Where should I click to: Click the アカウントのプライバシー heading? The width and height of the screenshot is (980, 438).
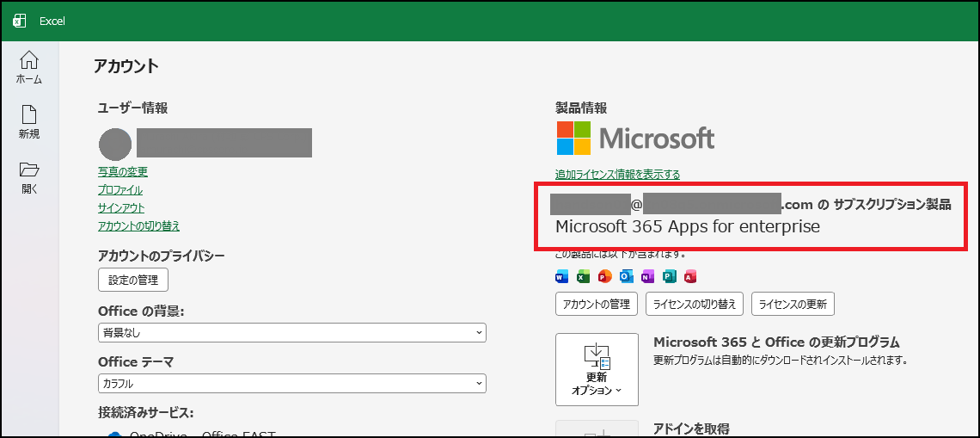click(162, 256)
